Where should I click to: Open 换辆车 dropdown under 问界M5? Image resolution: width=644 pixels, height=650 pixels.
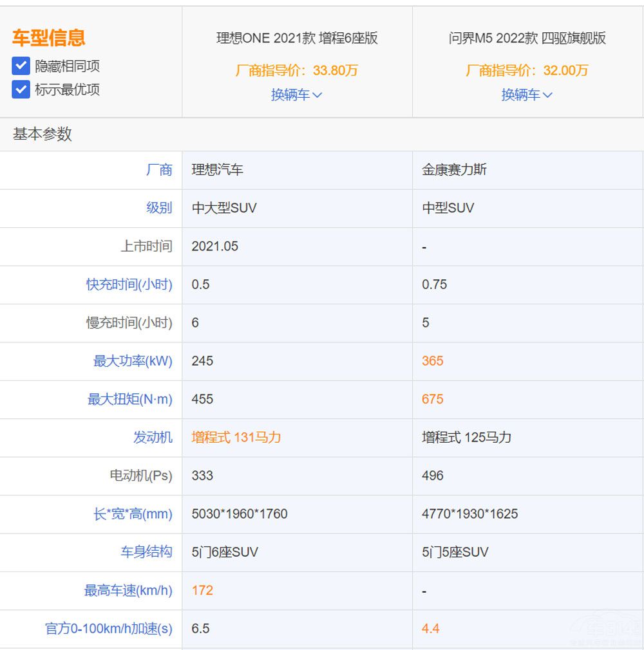527,95
